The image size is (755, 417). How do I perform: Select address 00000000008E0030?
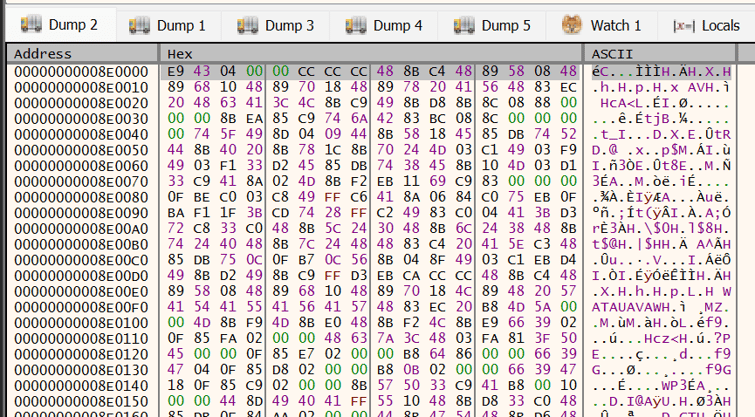point(81,119)
